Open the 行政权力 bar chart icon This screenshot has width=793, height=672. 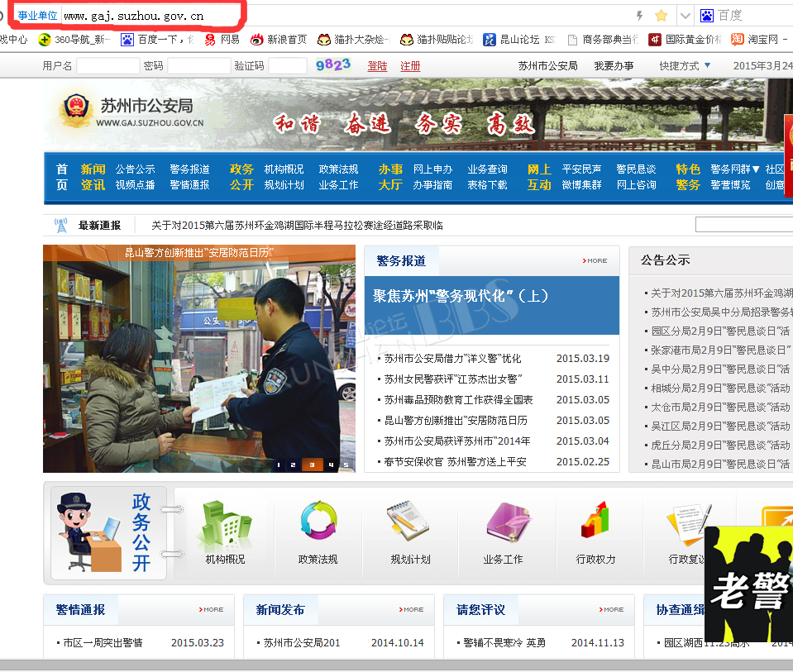coord(596,524)
